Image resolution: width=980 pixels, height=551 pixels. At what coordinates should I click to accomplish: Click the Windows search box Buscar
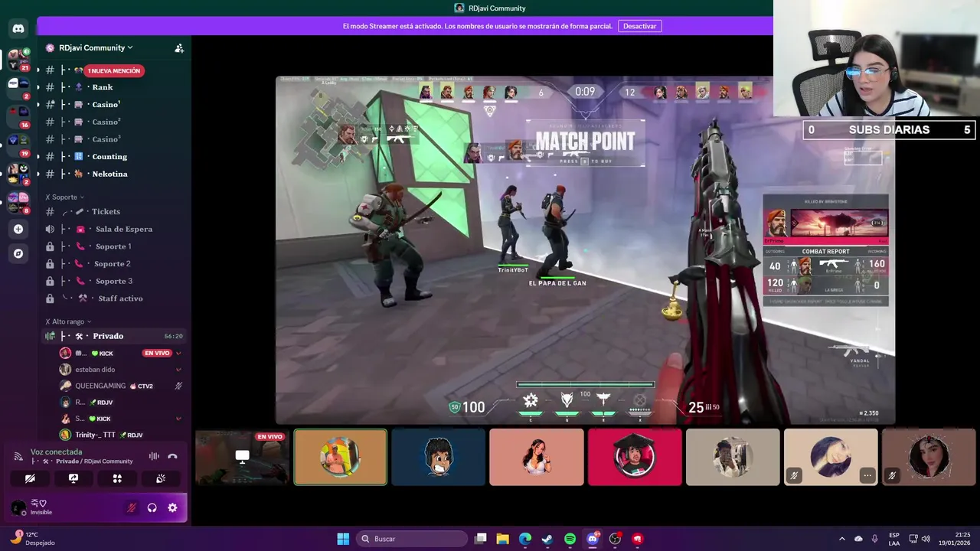click(x=412, y=539)
